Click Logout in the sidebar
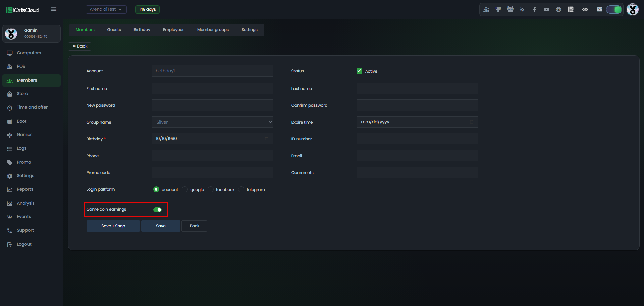644x306 pixels. [32, 244]
